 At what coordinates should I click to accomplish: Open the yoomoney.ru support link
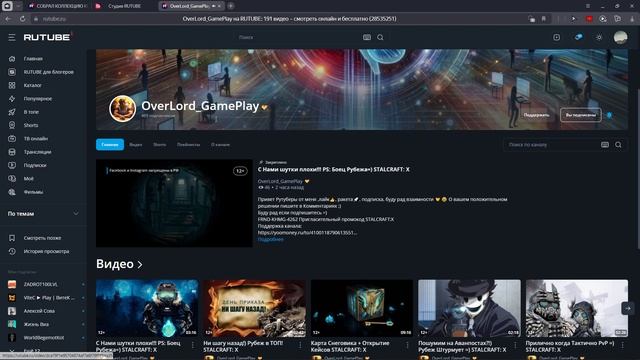pos(307,233)
